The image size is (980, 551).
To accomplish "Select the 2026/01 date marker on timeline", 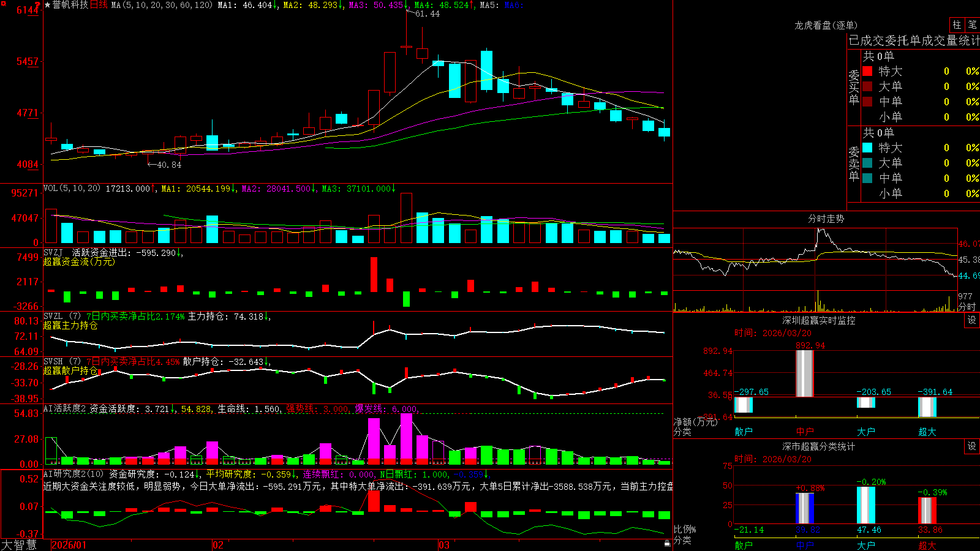I will (x=69, y=545).
